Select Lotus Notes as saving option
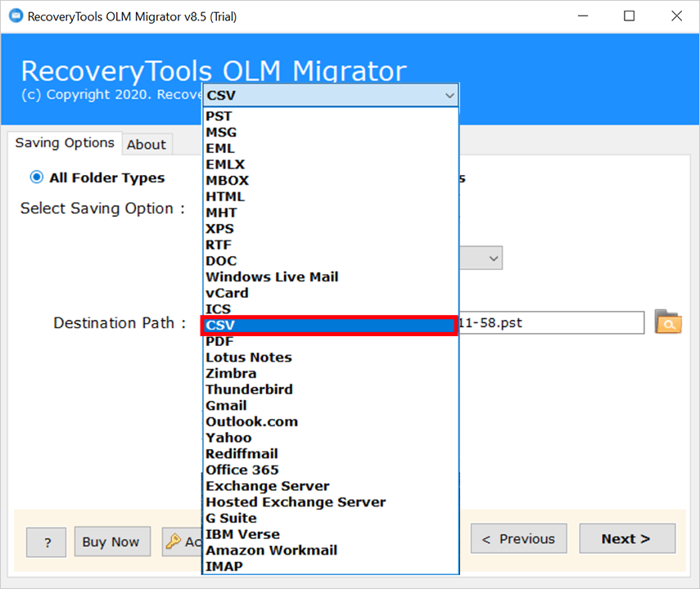Image resolution: width=700 pixels, height=589 pixels. pyautogui.click(x=331, y=357)
